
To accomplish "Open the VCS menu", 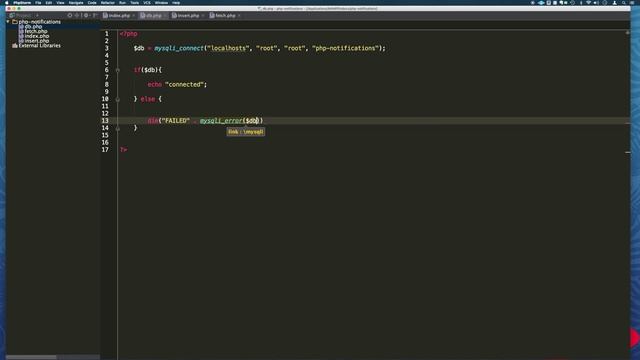I will click(x=147, y=2).
